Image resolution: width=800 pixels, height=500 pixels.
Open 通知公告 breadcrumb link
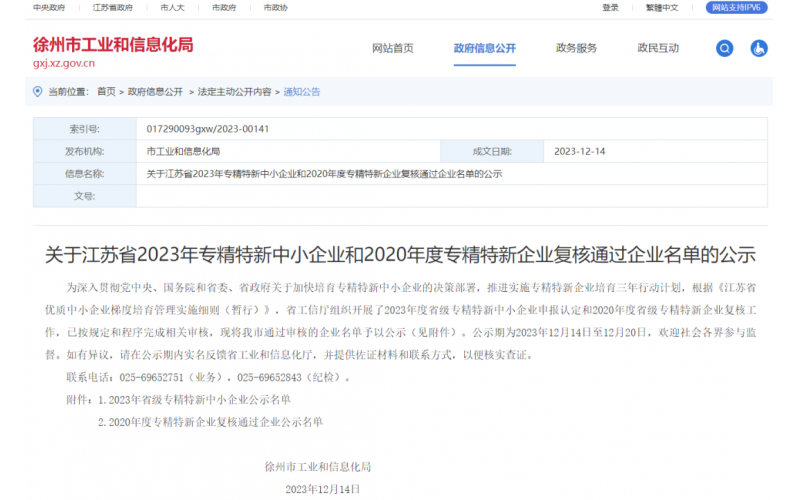(x=302, y=92)
